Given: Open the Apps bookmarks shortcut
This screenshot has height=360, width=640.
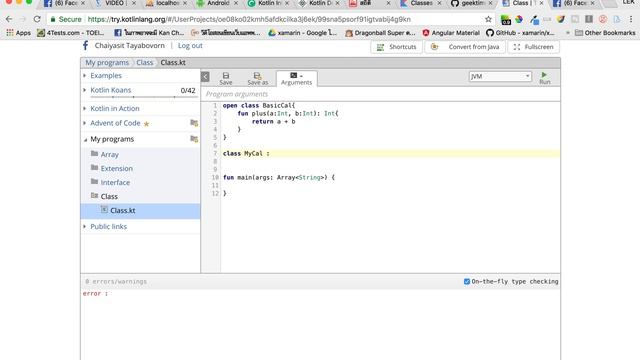Looking at the screenshot, I should 18,33.
